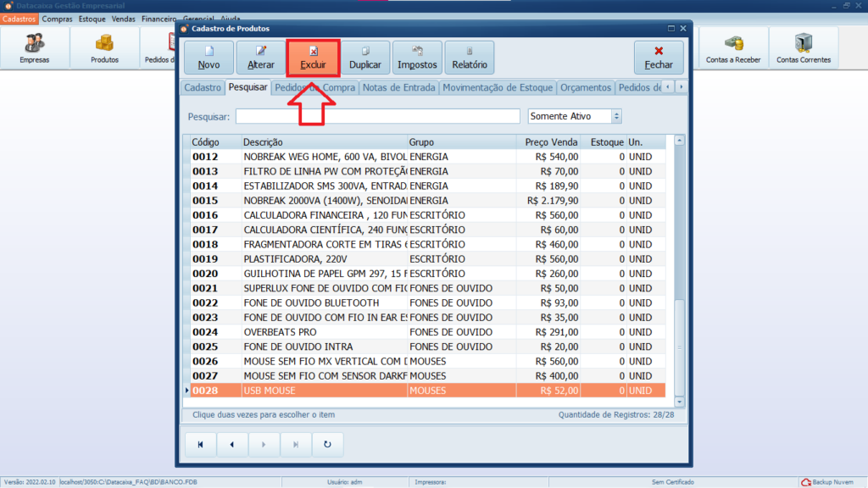The width and height of the screenshot is (868, 488).
Task: Go to next record with navigation arrow
Action: 264,443
